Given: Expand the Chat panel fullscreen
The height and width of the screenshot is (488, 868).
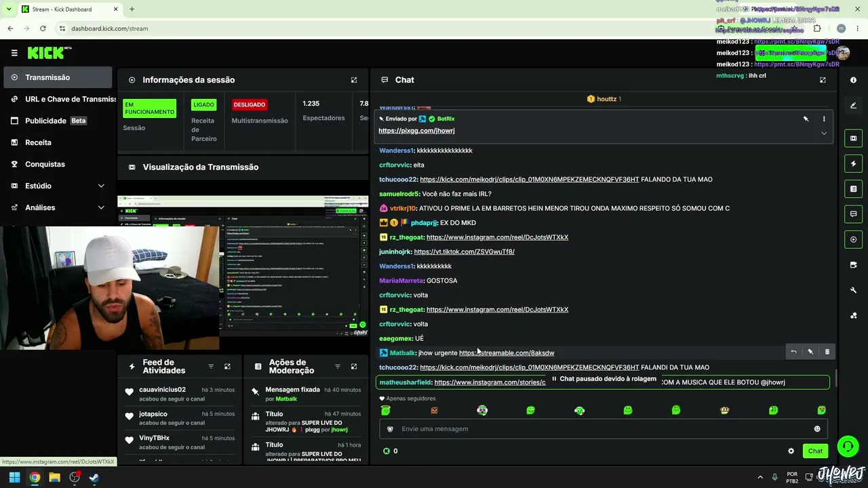Looking at the screenshot, I should pos(823,80).
